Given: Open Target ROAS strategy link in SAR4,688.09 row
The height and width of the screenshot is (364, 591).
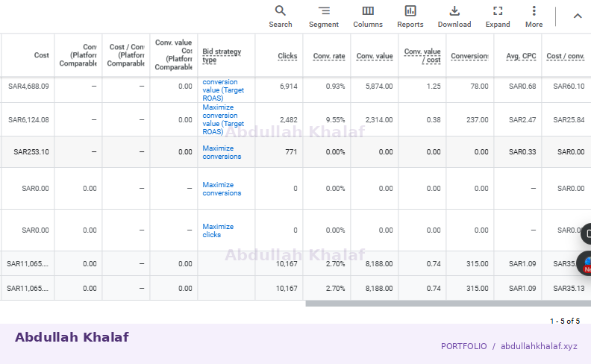Looking at the screenshot, I should (x=223, y=90).
